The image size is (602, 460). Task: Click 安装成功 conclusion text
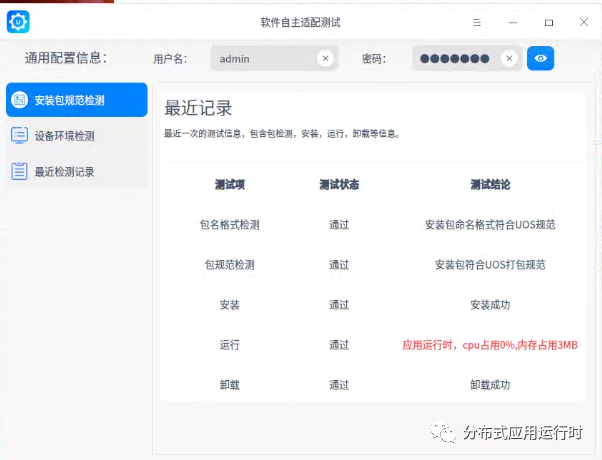pyautogui.click(x=490, y=305)
